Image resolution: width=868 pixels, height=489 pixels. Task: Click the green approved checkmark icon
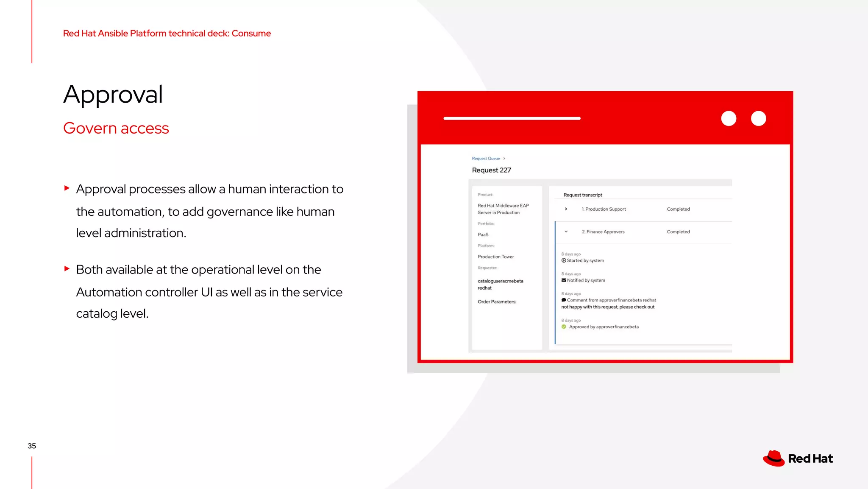[x=564, y=327]
